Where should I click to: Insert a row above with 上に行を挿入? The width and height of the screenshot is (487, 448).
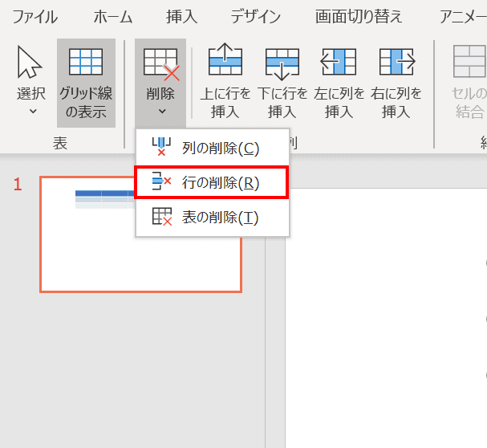[225, 82]
